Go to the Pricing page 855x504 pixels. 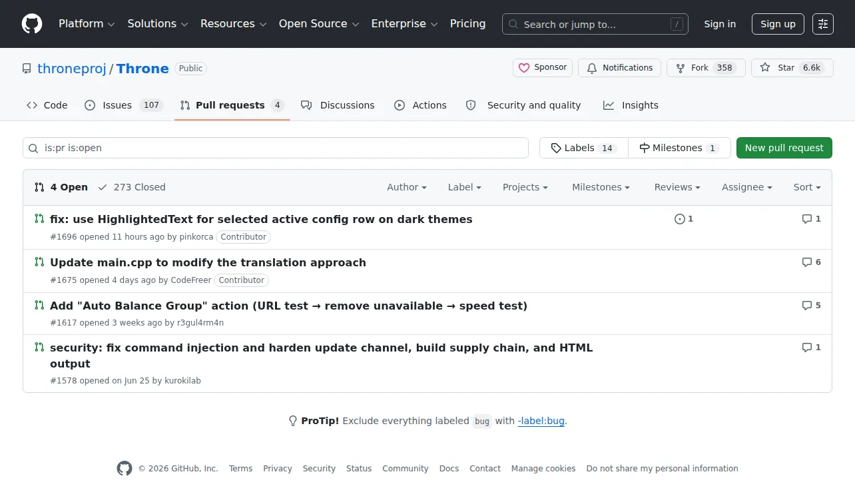[468, 24]
